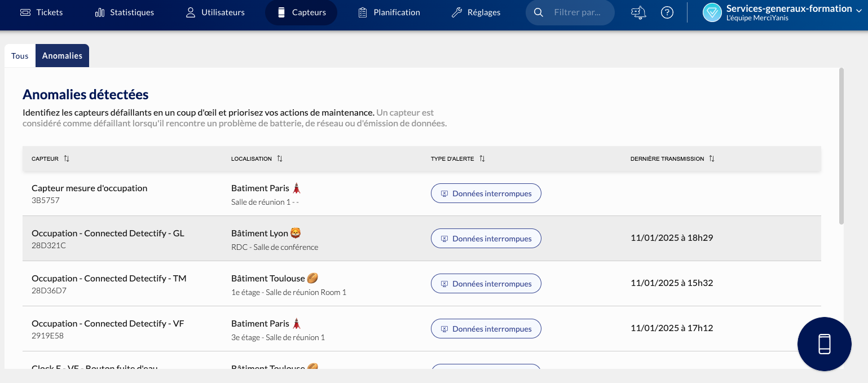Click the notification bell icon
The width and height of the screenshot is (868, 383).
coord(638,12)
